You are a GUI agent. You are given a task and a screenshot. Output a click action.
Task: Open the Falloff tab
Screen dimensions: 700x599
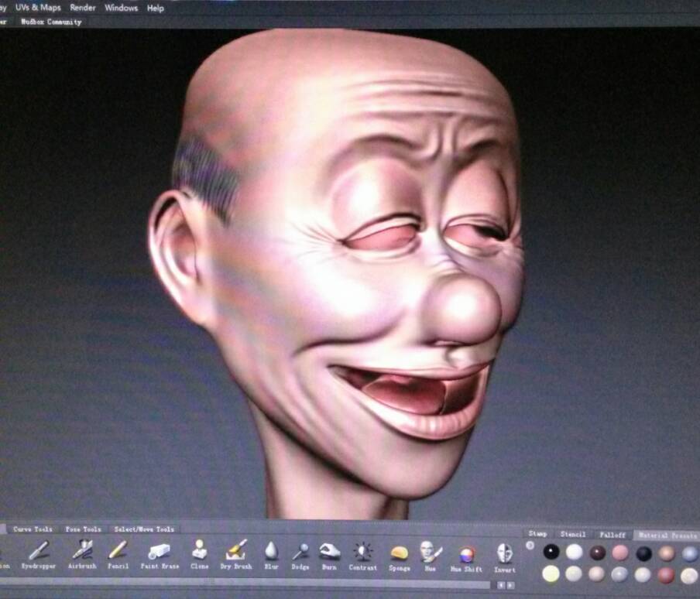[612, 534]
